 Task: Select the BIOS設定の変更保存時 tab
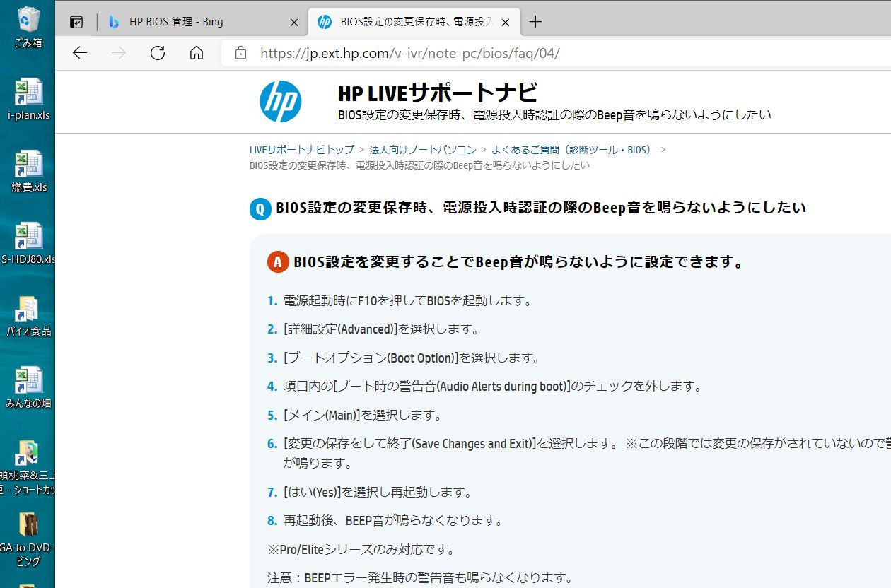414,22
